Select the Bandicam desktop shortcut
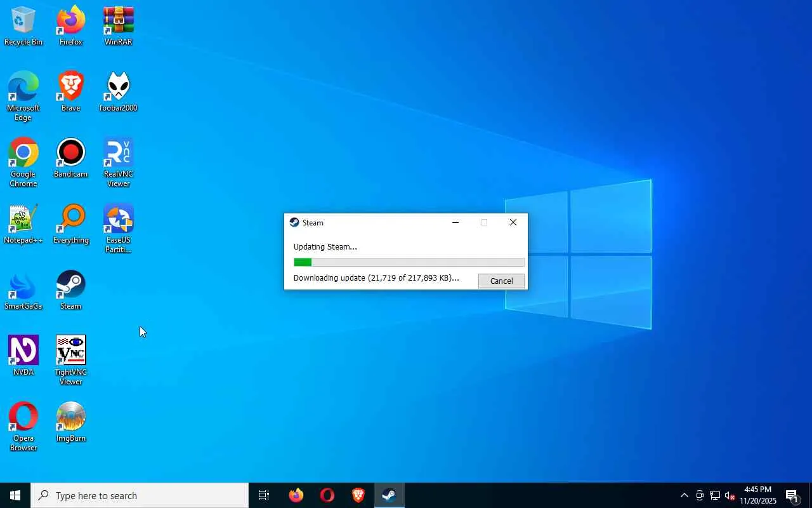812x508 pixels. tap(71, 159)
